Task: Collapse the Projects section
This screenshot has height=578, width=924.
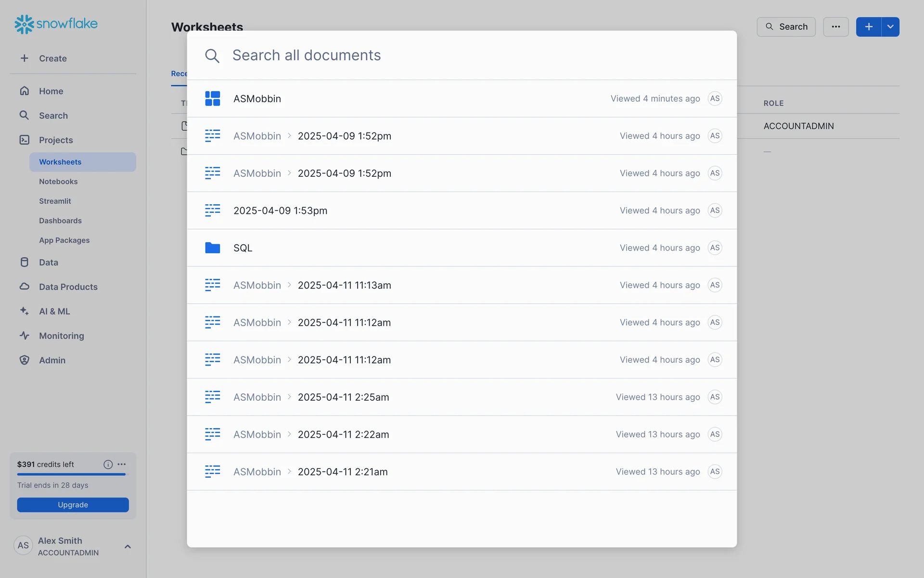Action: click(56, 140)
